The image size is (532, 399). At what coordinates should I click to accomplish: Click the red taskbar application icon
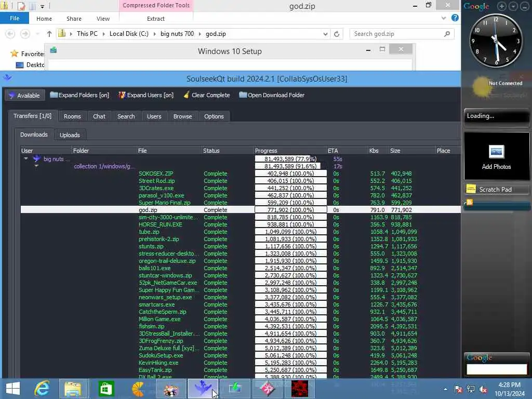(300, 389)
